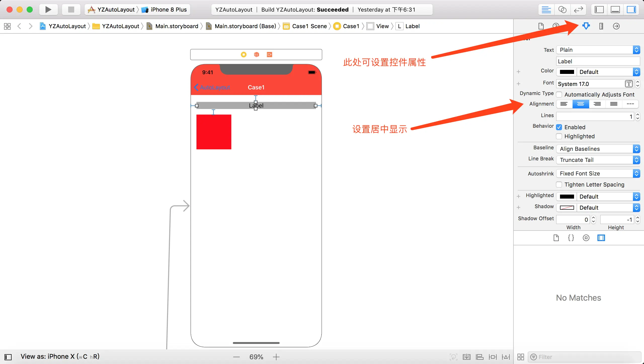This screenshot has height=364, width=644.
Task: Click Case1 Scene in breadcrumb
Action: coord(309,26)
